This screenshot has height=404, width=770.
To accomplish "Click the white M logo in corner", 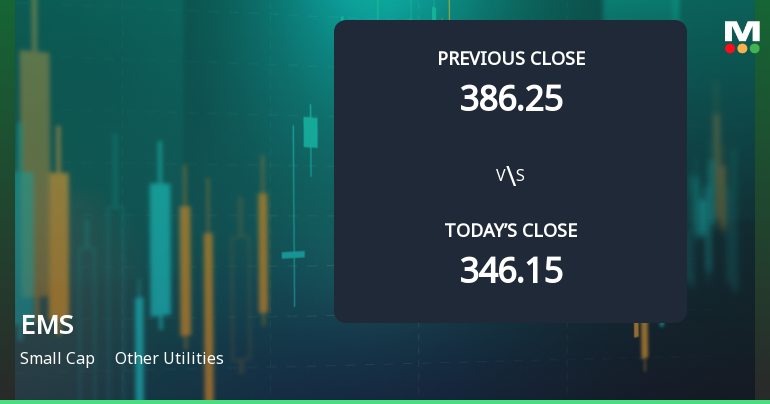I will (742, 31).
